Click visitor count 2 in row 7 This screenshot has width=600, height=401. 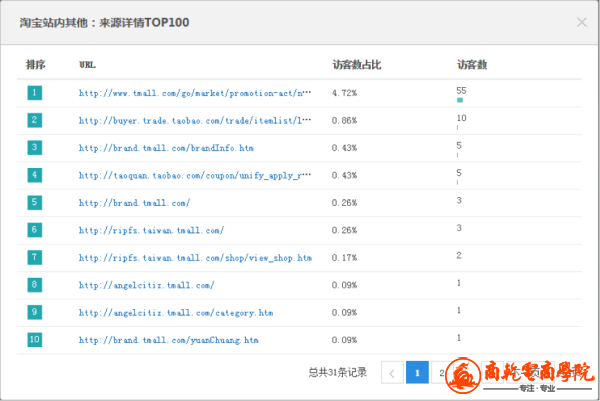pos(459,255)
